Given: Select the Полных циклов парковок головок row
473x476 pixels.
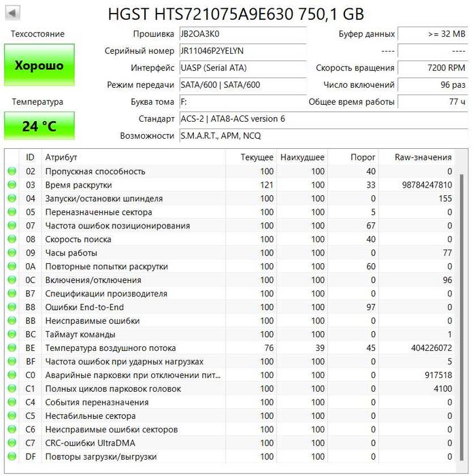Looking at the screenshot, I should pyautogui.click(x=230, y=388).
